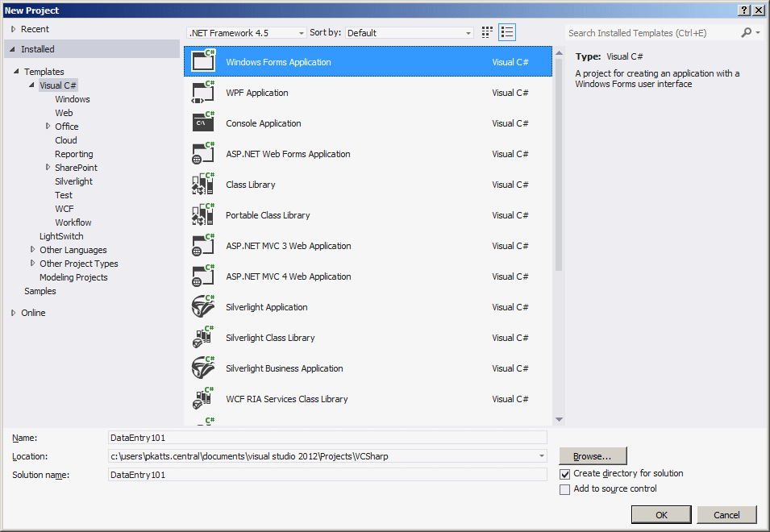Click the template list scroll up arrow
Viewport: 770px width, 532px height.
point(559,52)
